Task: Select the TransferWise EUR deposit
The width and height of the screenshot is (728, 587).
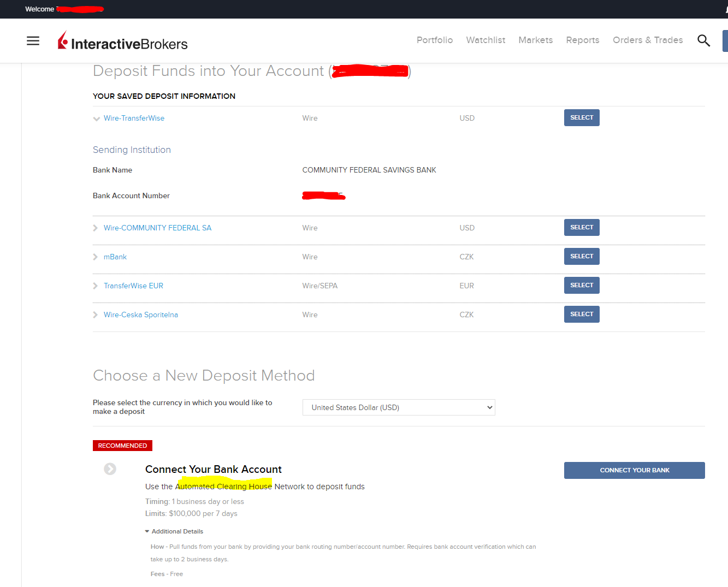Action: [x=582, y=286]
